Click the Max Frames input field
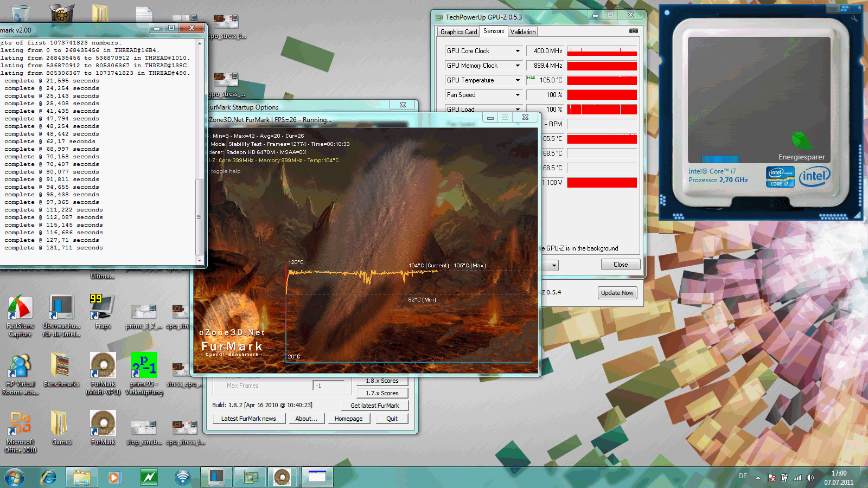The height and width of the screenshot is (488, 868). click(x=329, y=386)
